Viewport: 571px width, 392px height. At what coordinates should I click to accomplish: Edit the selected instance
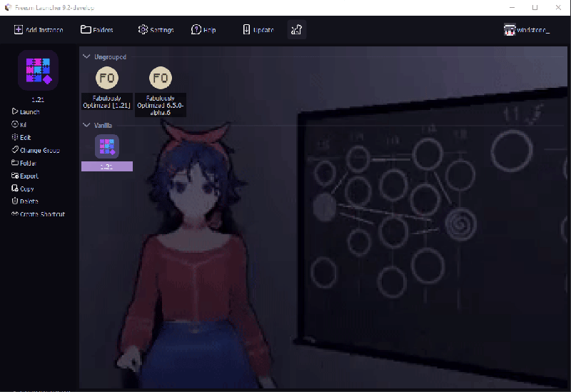(21, 137)
